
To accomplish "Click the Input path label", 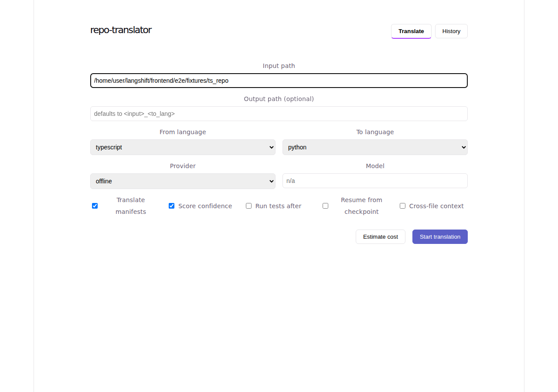I will pos(279,66).
